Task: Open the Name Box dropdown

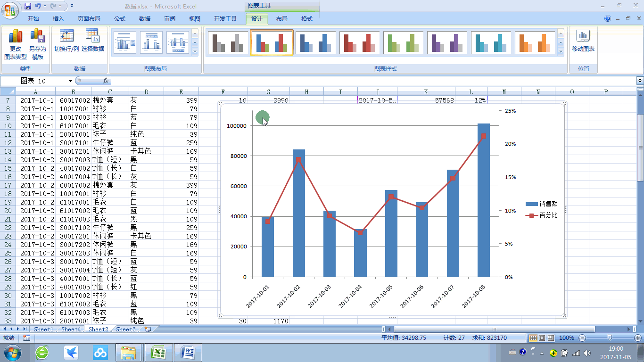Action: [71, 81]
